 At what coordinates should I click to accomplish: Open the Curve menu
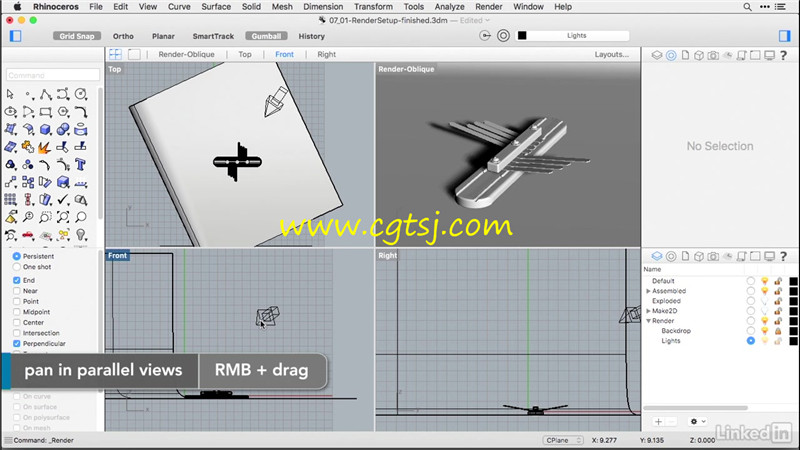click(179, 7)
